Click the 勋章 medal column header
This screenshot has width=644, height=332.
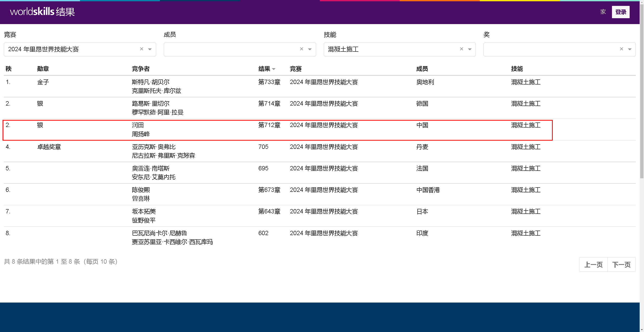click(43, 69)
